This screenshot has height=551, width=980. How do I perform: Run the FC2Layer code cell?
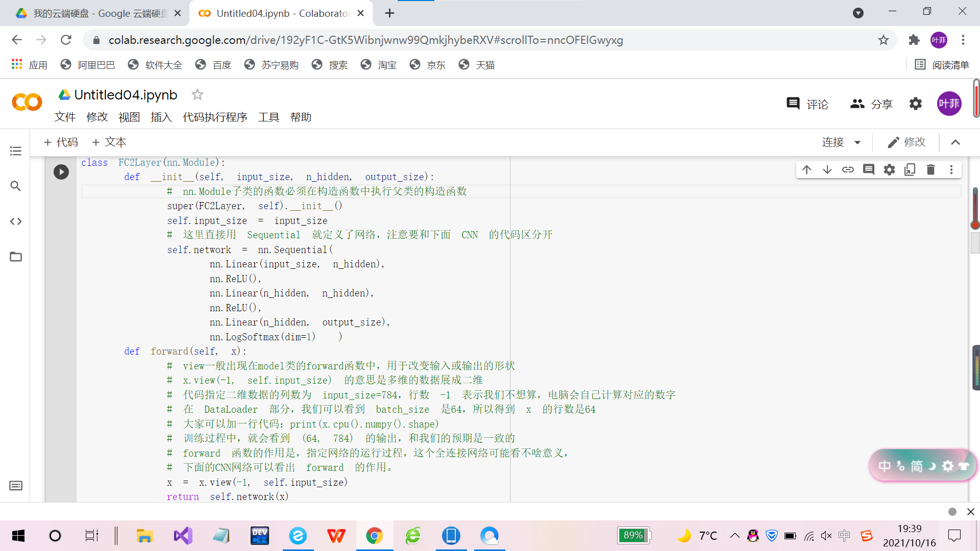point(61,172)
